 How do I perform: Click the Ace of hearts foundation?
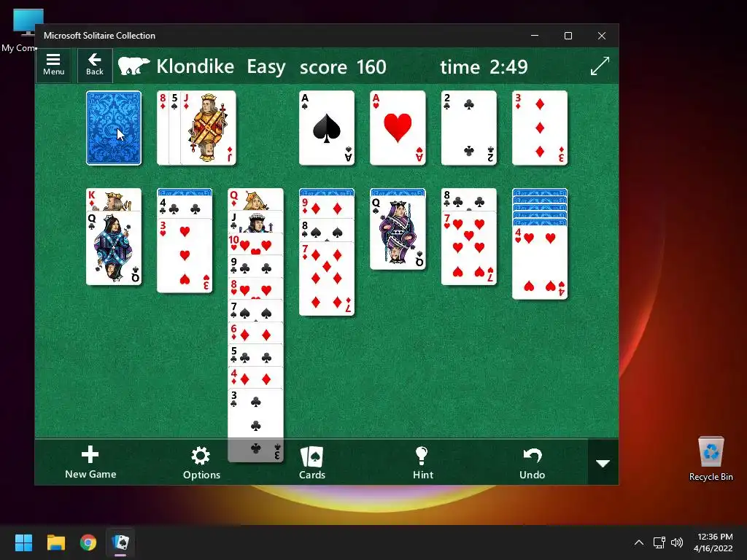[398, 128]
